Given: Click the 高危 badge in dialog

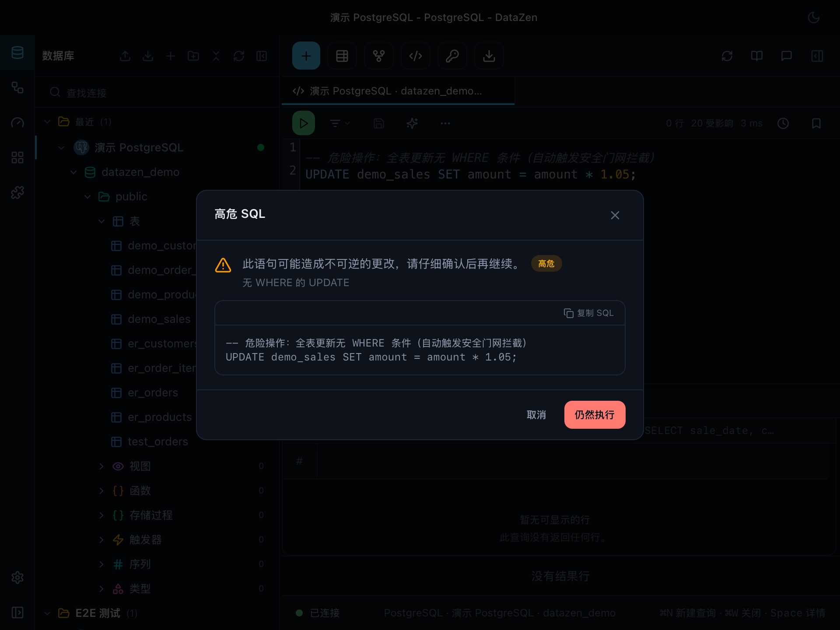Looking at the screenshot, I should tap(546, 263).
